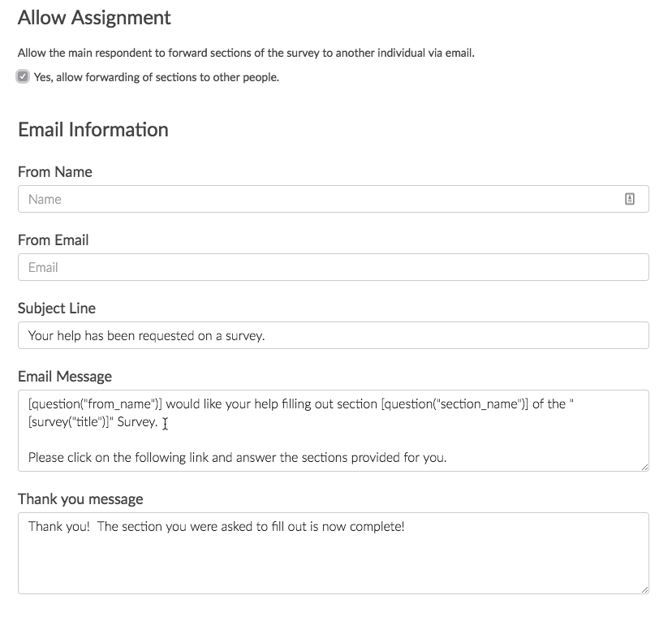Screen dimensions: 672x617
Task: Click into the From Email field
Action: [333, 267]
